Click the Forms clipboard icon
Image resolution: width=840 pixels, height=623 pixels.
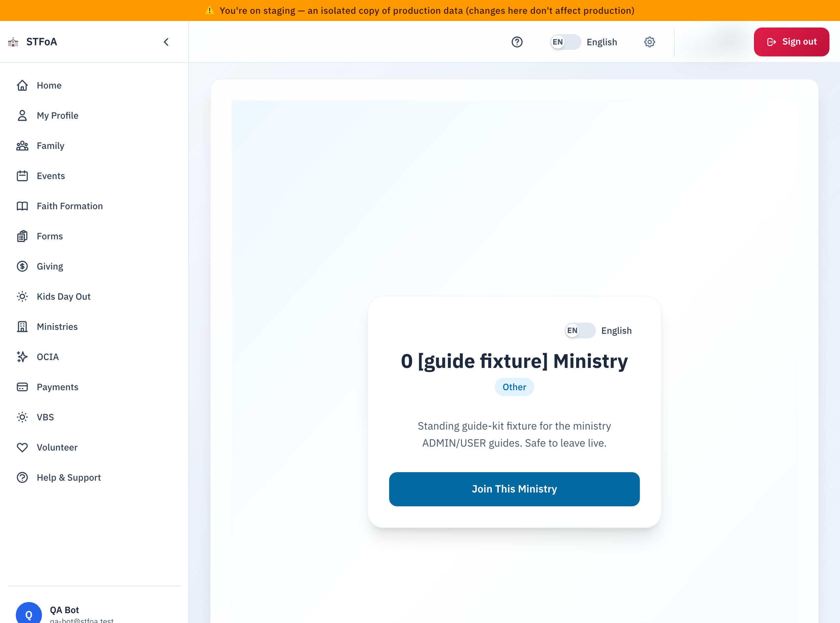coord(22,236)
